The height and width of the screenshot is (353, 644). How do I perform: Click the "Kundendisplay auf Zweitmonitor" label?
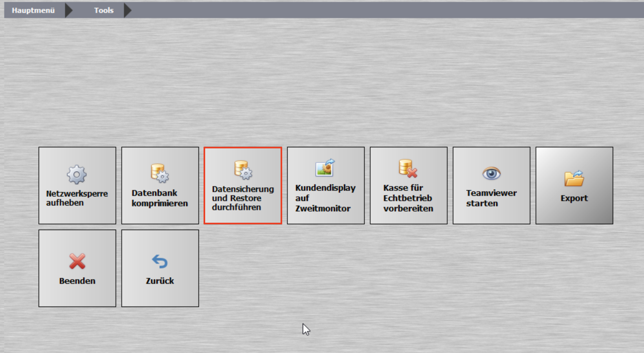tap(325, 198)
